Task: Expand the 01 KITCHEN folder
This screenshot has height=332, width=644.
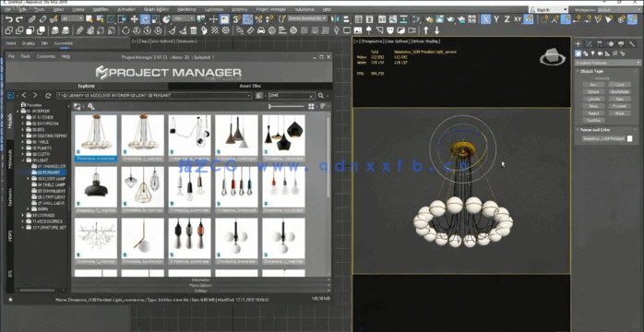Action: click(23, 117)
